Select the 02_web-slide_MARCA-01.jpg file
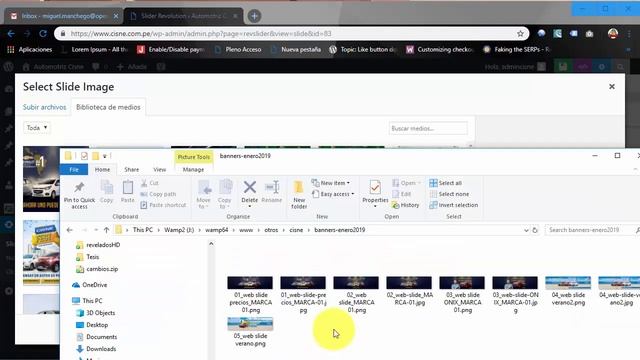The height and width of the screenshot is (360, 640). tap(409, 291)
